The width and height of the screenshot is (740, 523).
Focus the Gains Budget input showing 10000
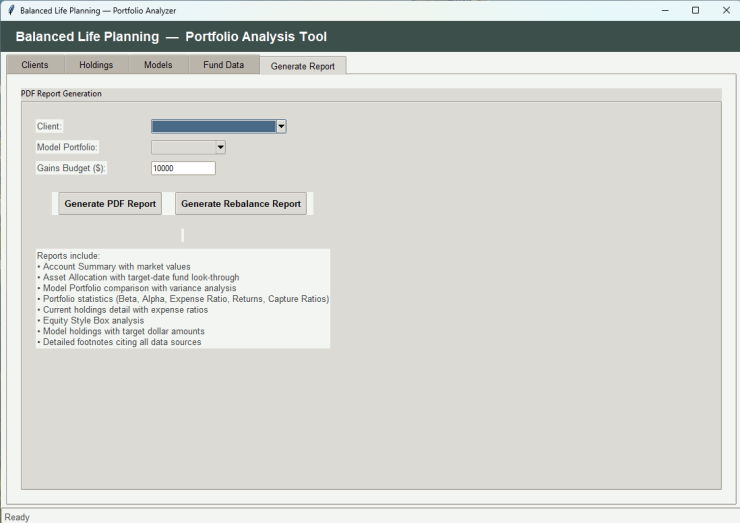coord(184,168)
